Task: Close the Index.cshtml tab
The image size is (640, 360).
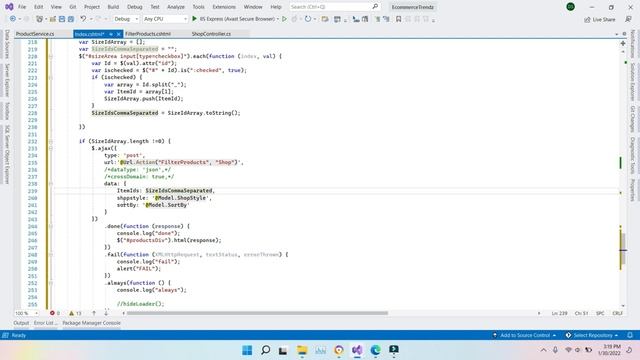Action: 118,34
